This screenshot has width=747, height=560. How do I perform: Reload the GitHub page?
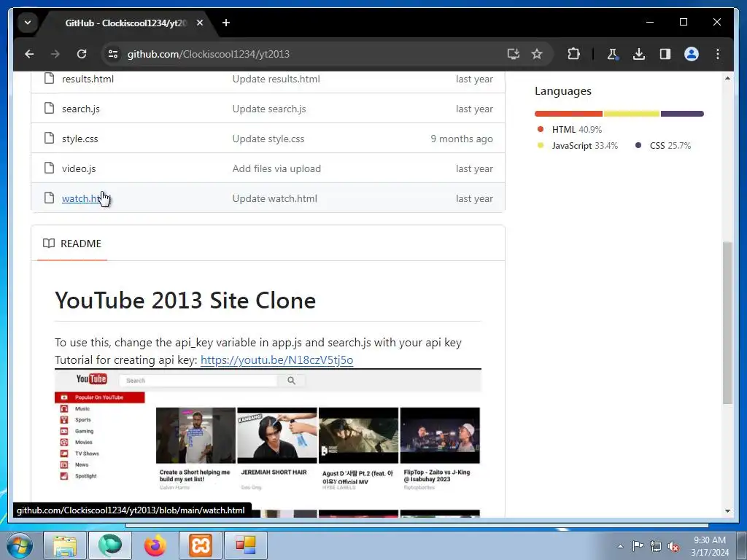(x=82, y=54)
